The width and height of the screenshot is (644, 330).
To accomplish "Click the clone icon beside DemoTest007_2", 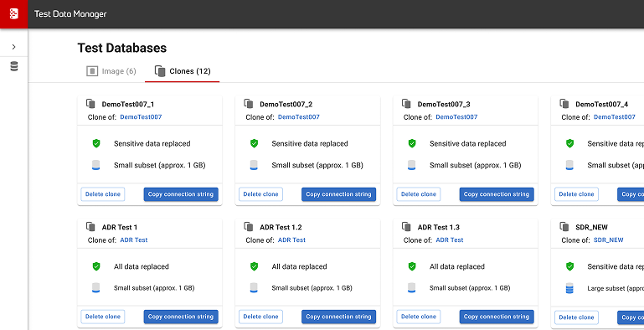I will pos(249,104).
